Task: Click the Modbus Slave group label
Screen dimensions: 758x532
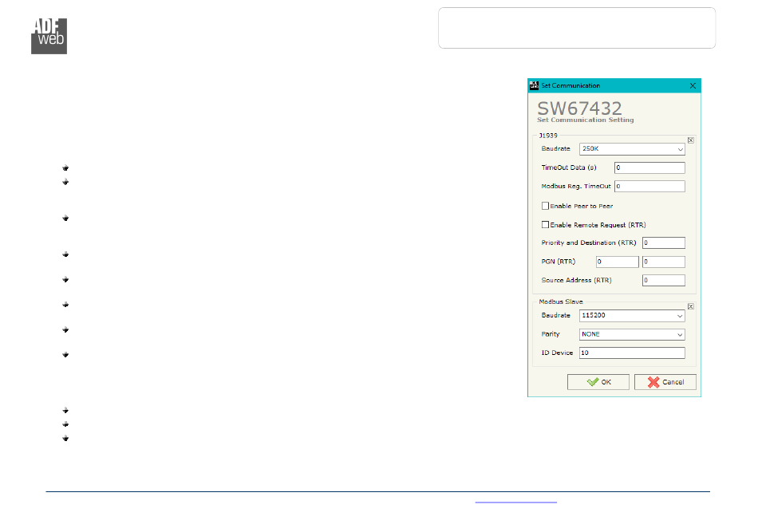Action: coord(561,301)
